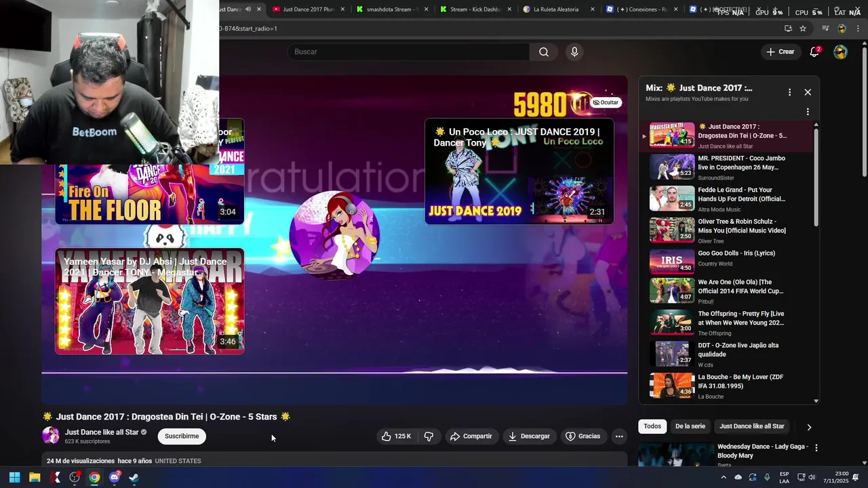Switch to Just Dance 2017 browser tab

[x=309, y=9]
